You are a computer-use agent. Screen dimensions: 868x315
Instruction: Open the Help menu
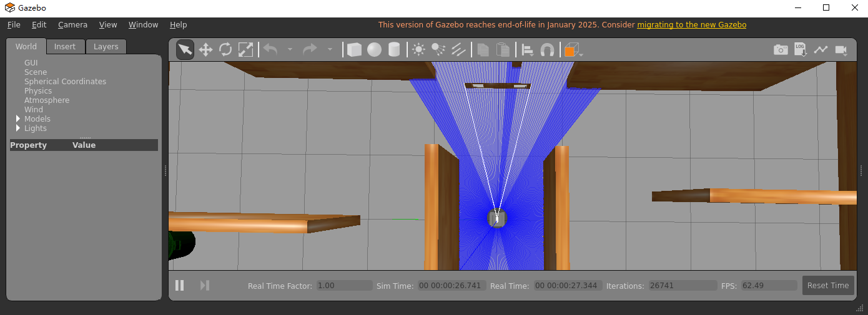[178, 25]
